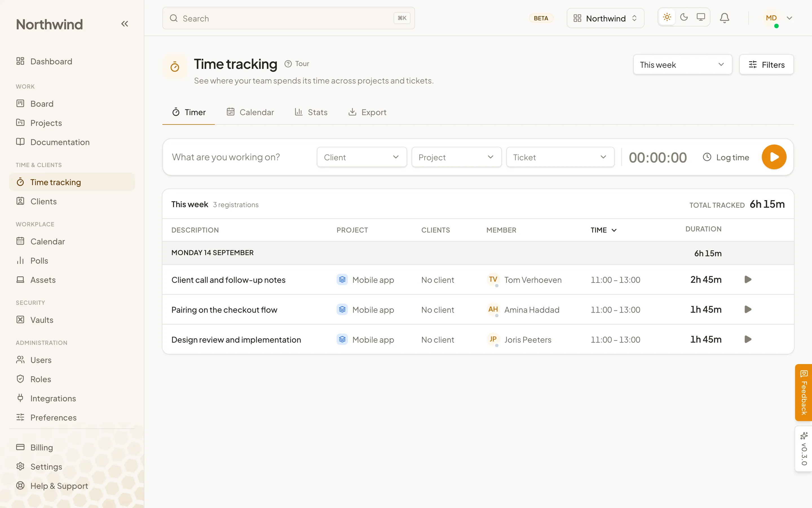Open the Dashboard page

[72, 62]
